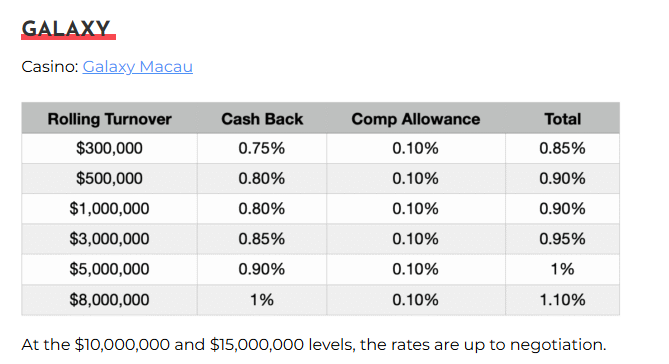Viewport: 669px width, 364px height.
Task: Select the Cash Back column header
Action: point(262,119)
